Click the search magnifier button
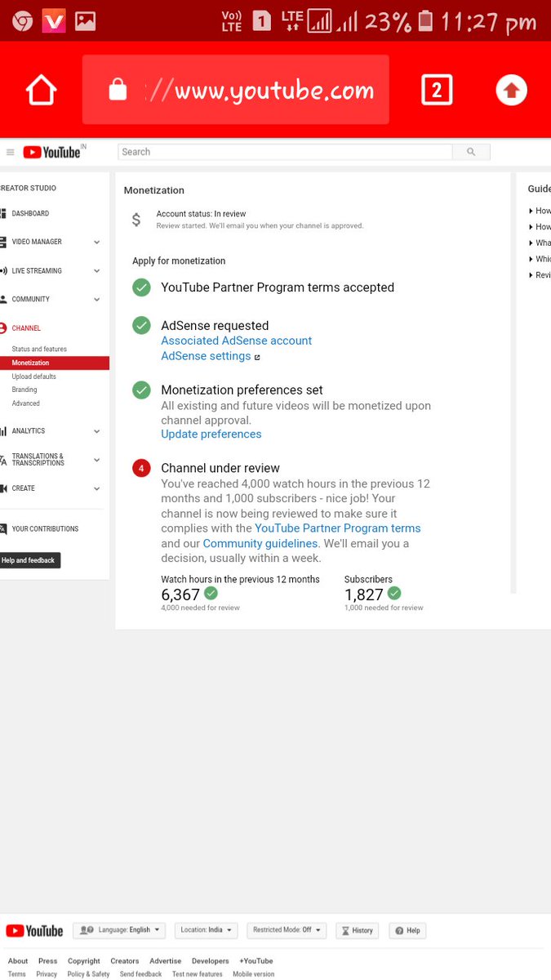This screenshot has height=980, width=551. [x=471, y=152]
